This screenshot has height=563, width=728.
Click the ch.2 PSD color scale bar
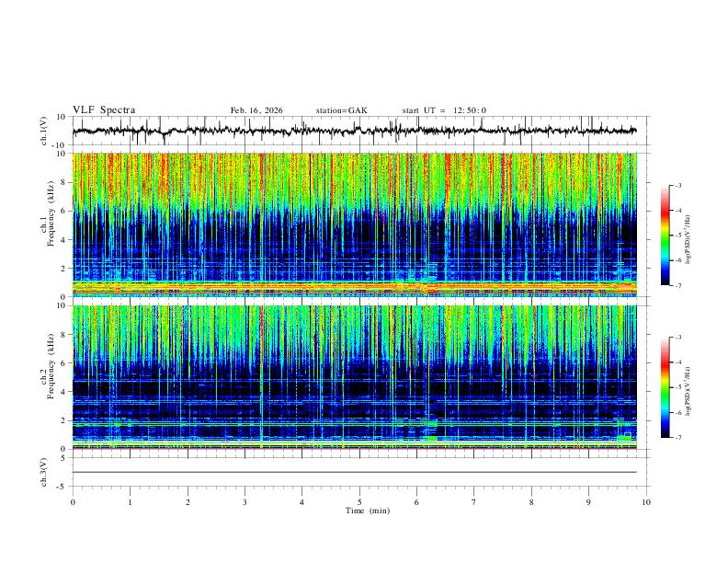665,387
